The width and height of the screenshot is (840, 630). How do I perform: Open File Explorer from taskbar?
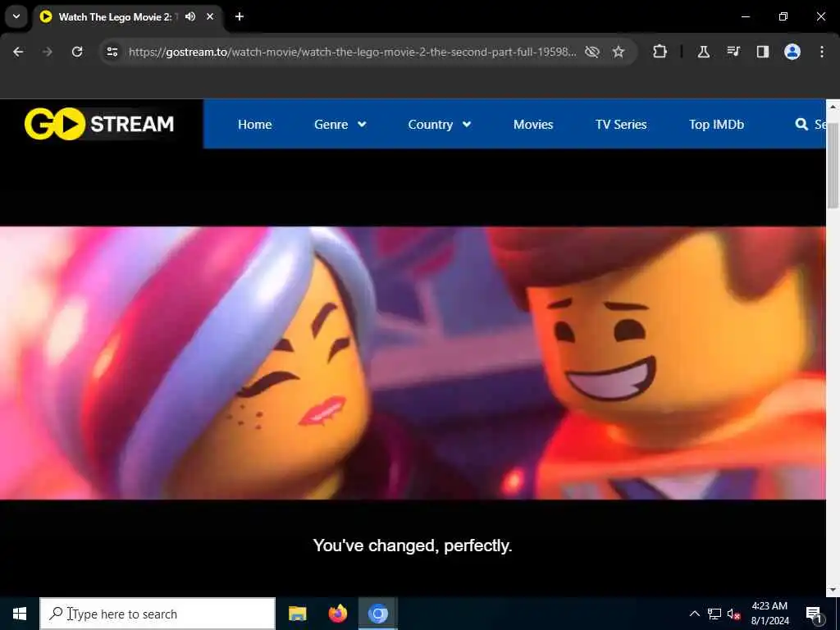tap(297, 614)
